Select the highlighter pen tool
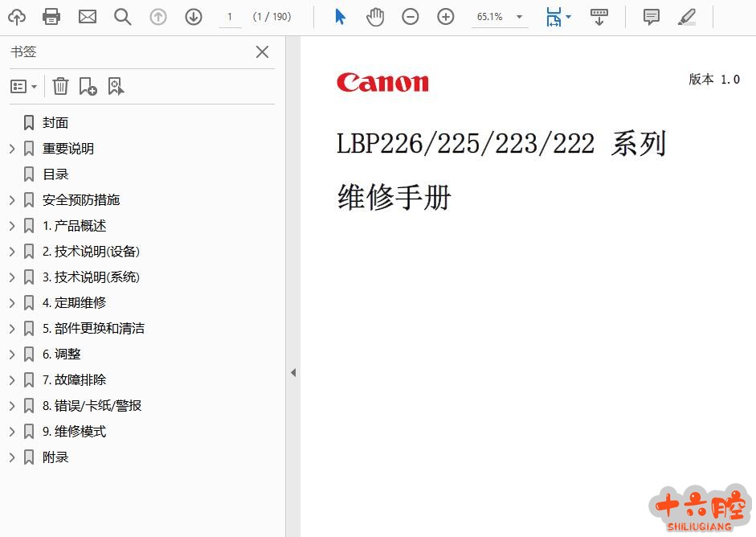The image size is (756, 537). [687, 16]
